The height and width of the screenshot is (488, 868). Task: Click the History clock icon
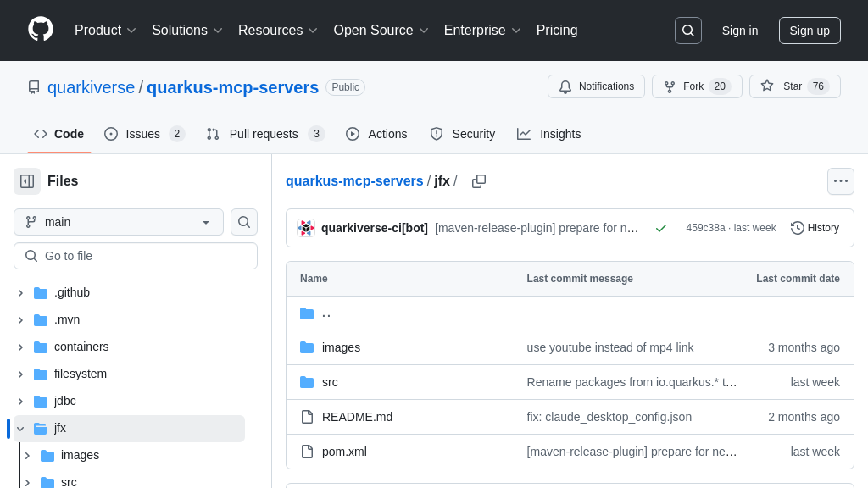pos(797,228)
